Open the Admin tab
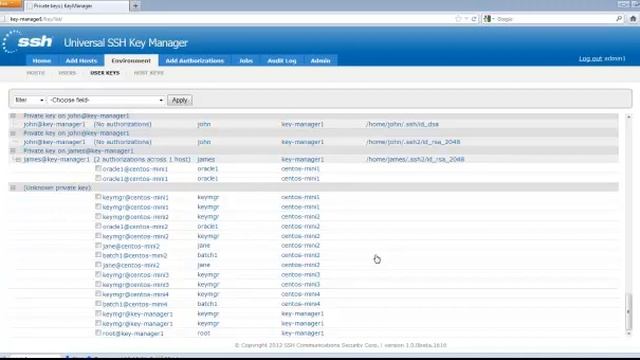Screen dimensions: 640x360 click(320, 60)
